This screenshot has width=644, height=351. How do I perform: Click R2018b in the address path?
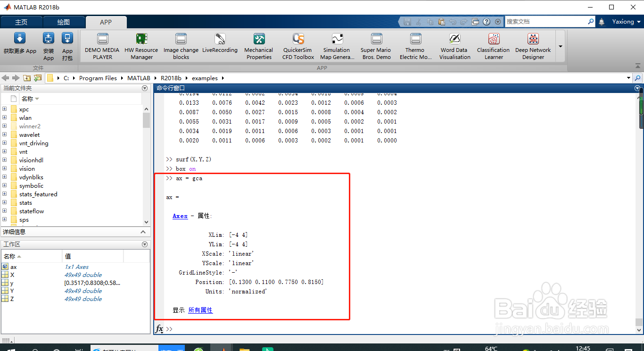[171, 78]
